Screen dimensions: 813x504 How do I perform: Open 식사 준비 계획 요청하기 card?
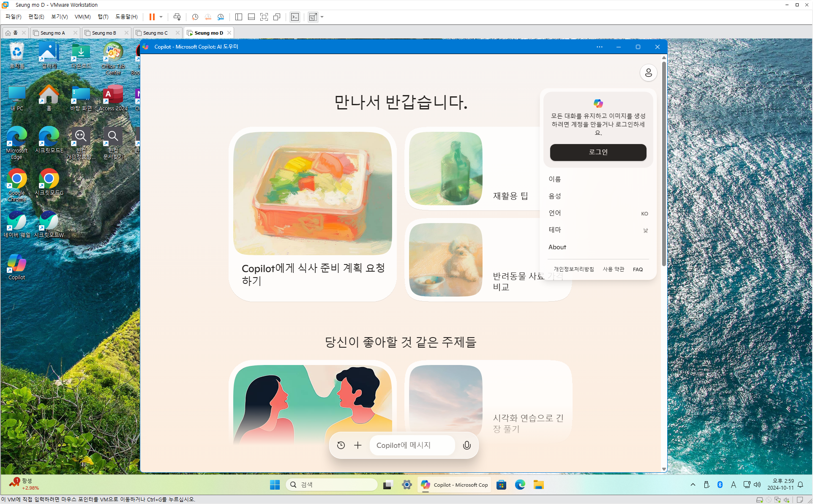point(312,214)
